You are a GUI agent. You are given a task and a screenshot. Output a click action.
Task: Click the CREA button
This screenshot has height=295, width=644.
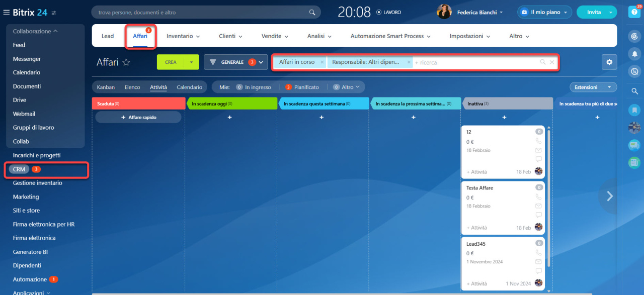point(171,62)
